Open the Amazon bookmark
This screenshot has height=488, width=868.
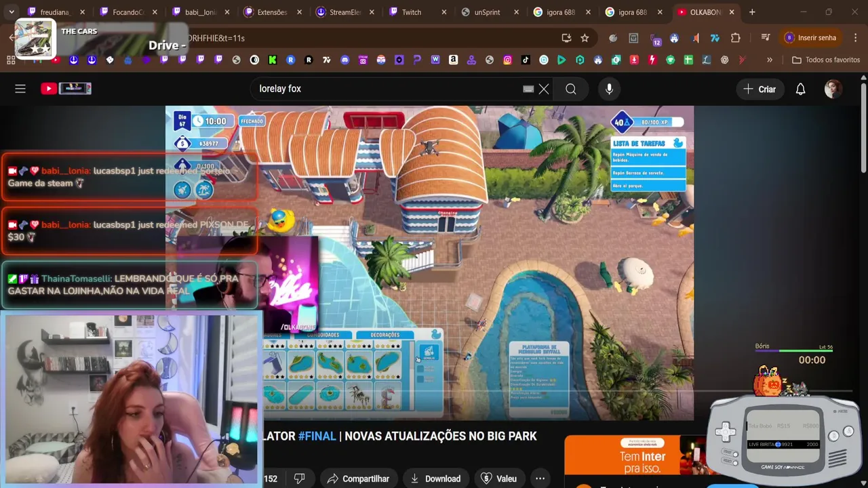point(453,60)
